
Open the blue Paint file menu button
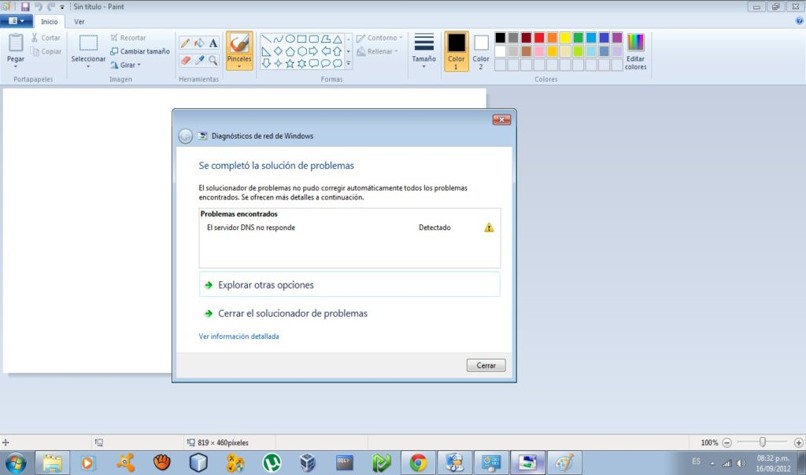pyautogui.click(x=16, y=21)
